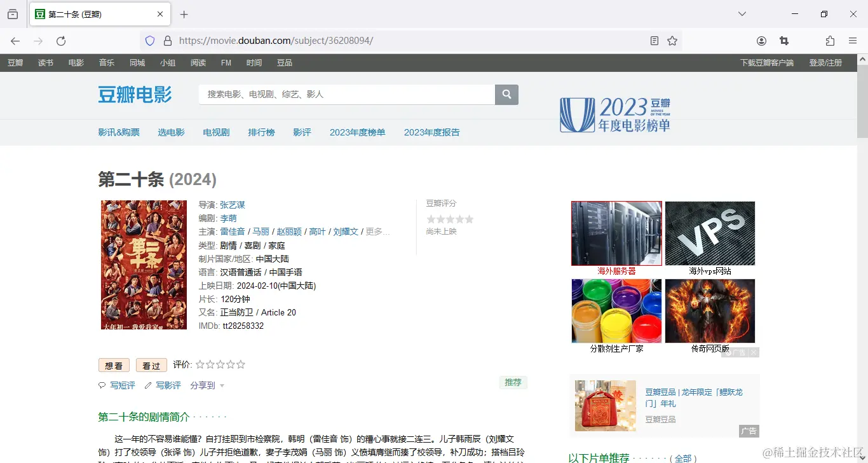The image size is (868, 463).
Task: Open the Firefox account icon
Action: 761,41
